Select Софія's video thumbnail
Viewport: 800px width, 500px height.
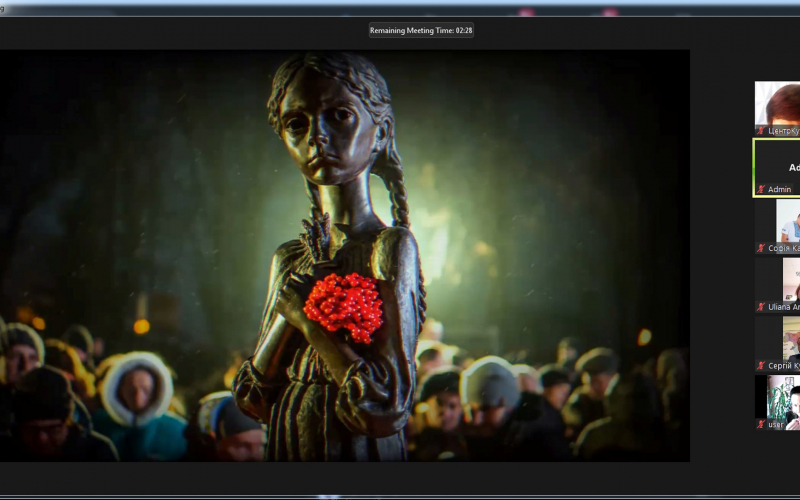tap(778, 226)
